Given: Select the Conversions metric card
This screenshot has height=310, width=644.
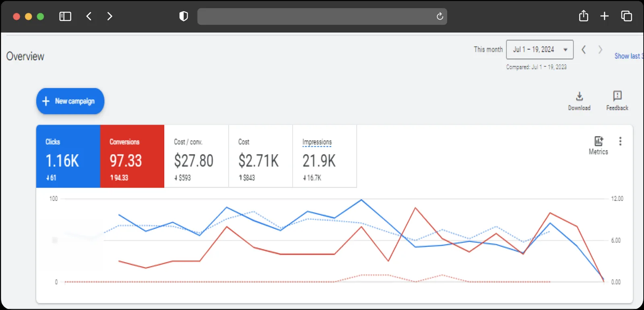Looking at the screenshot, I should click(x=132, y=156).
